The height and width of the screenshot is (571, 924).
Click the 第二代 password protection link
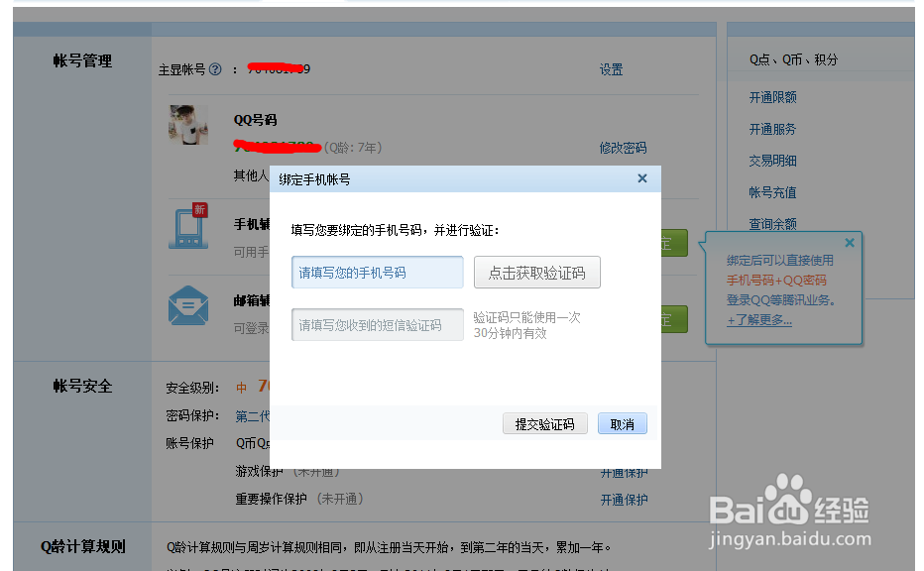(253, 416)
